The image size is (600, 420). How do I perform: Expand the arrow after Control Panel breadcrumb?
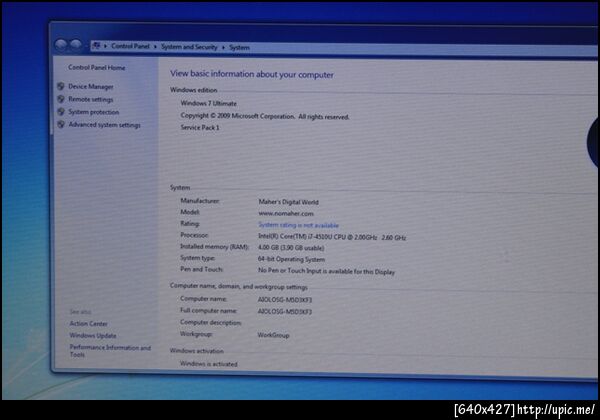pos(155,47)
